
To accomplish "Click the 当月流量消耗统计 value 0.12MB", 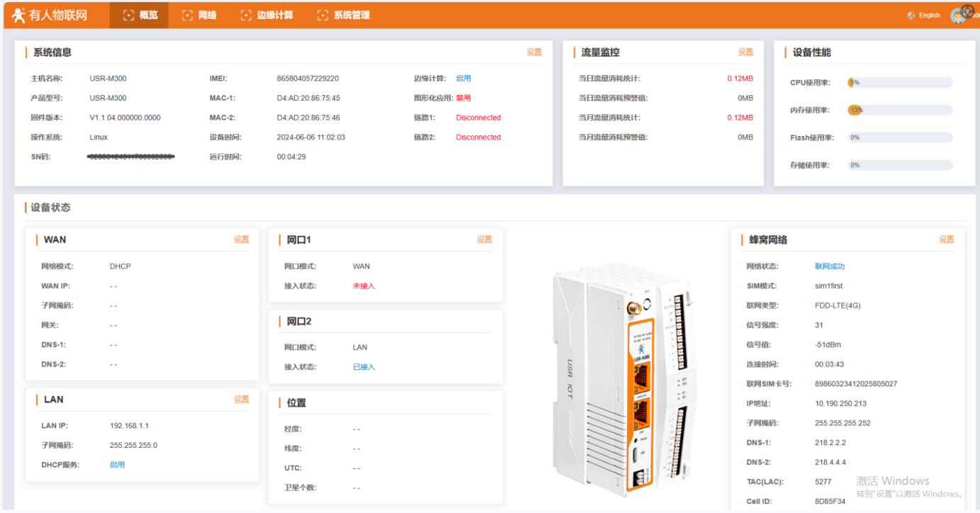I will 740,118.
